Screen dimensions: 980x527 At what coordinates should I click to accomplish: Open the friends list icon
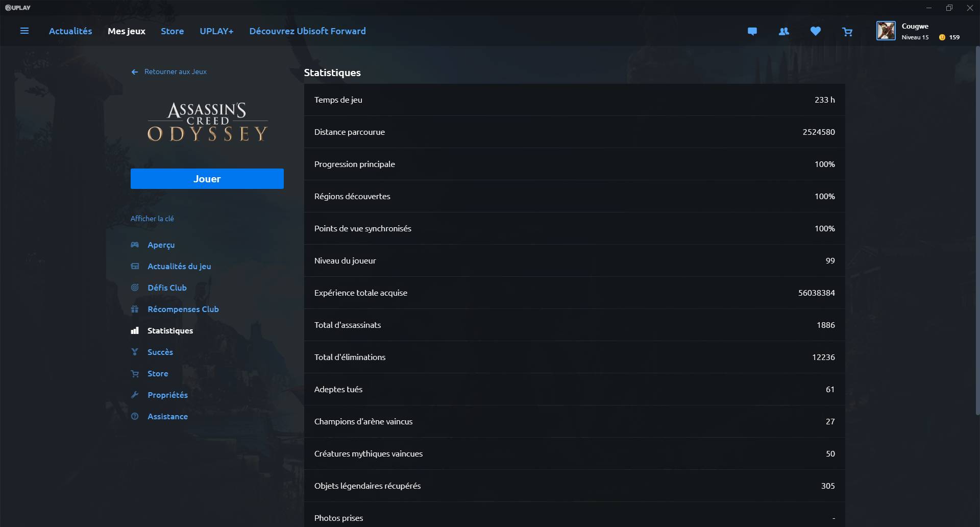point(783,31)
